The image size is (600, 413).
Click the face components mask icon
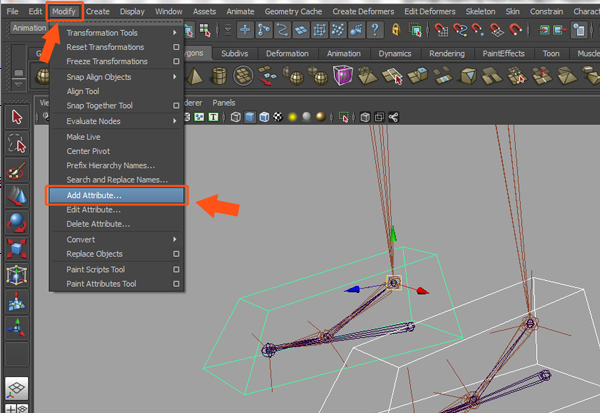(301, 30)
